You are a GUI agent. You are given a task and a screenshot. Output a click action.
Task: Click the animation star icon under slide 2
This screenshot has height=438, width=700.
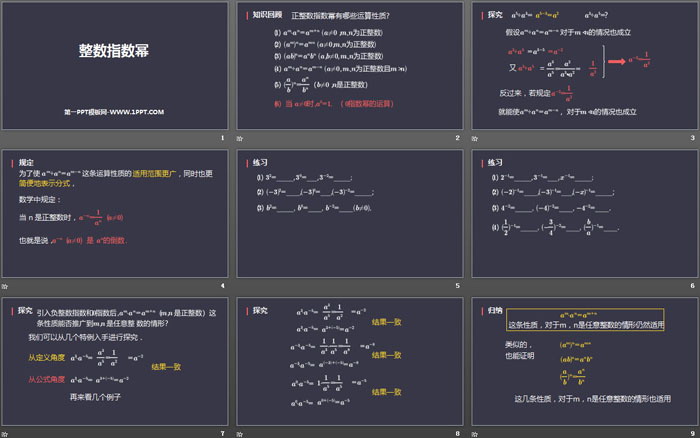tap(240, 138)
